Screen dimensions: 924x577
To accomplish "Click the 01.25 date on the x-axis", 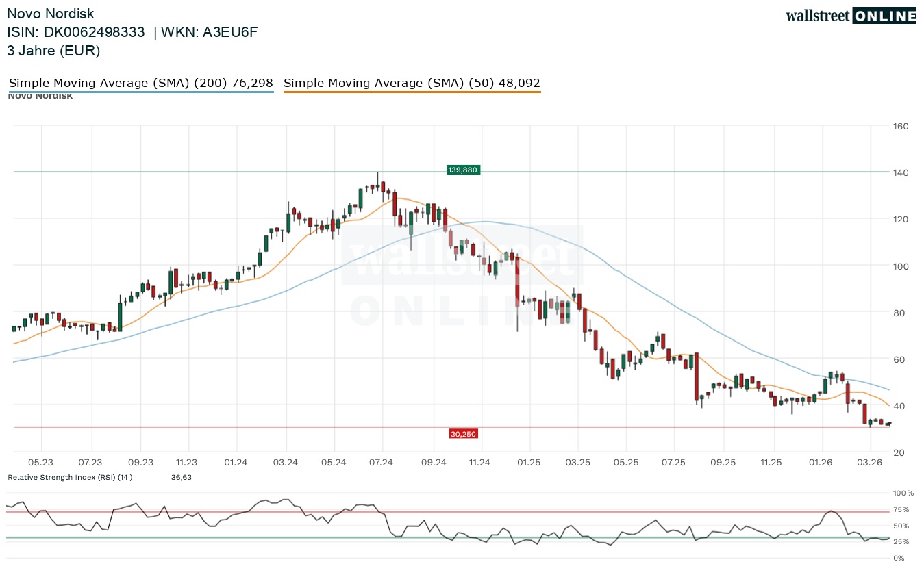I will 529,463.
